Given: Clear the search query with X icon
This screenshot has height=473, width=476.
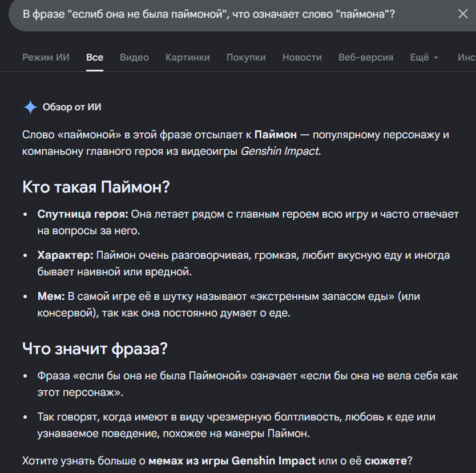Looking at the screenshot, I should 463,14.
